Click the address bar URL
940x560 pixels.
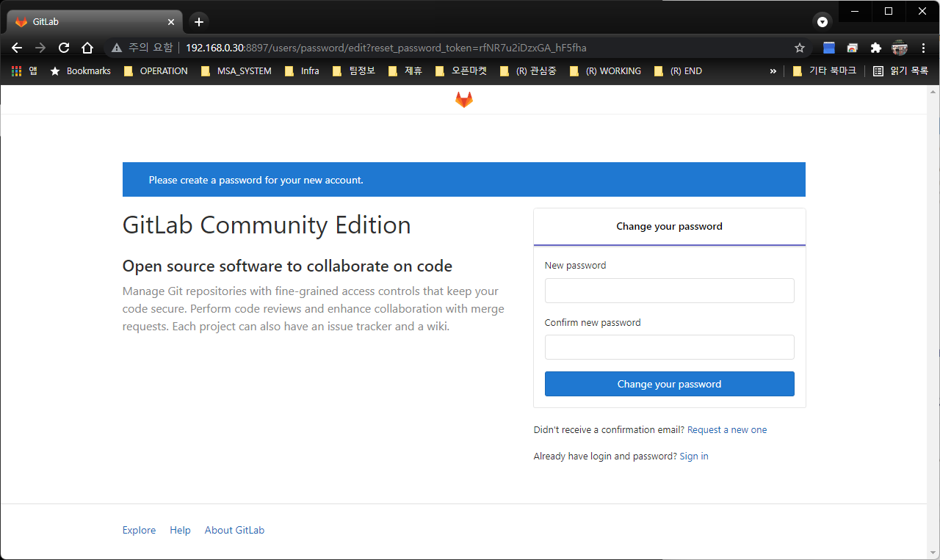coord(386,48)
